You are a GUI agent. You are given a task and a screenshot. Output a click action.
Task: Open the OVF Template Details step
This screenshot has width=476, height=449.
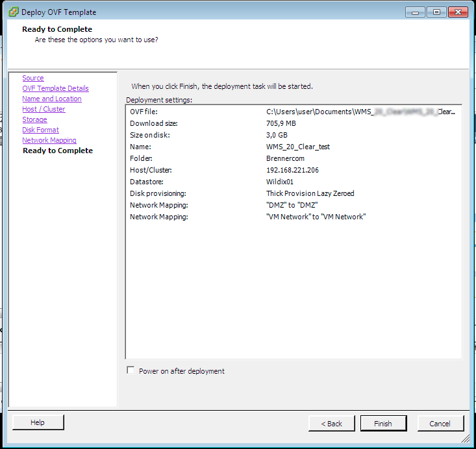55,88
